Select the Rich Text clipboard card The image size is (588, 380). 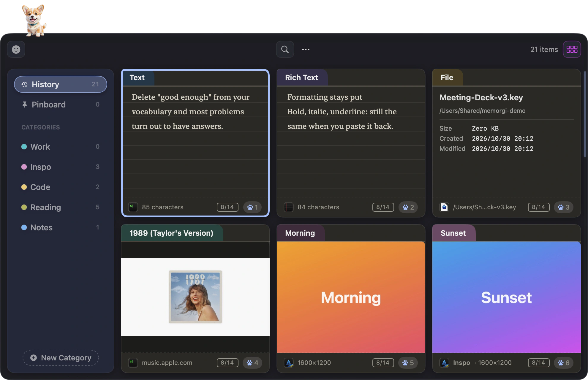pyautogui.click(x=351, y=143)
